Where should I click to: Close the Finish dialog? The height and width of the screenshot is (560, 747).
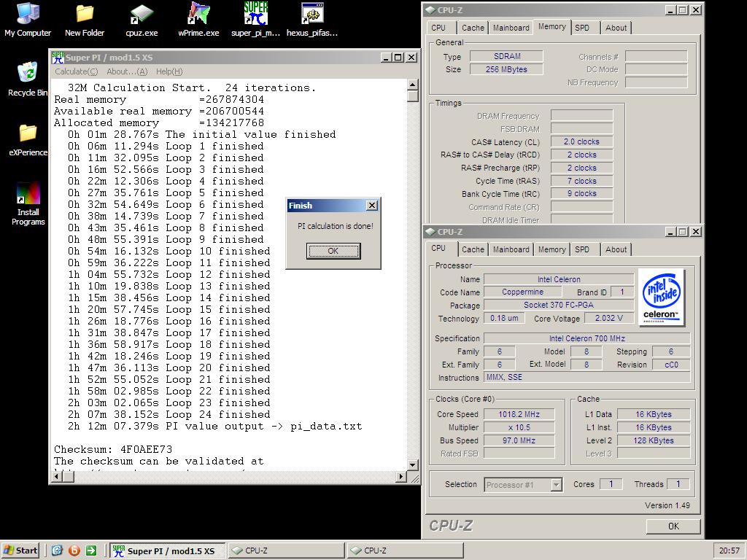click(372, 205)
